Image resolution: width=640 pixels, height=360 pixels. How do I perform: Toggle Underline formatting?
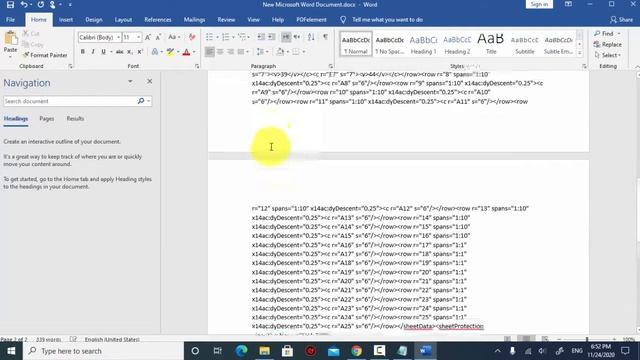[x=103, y=52]
